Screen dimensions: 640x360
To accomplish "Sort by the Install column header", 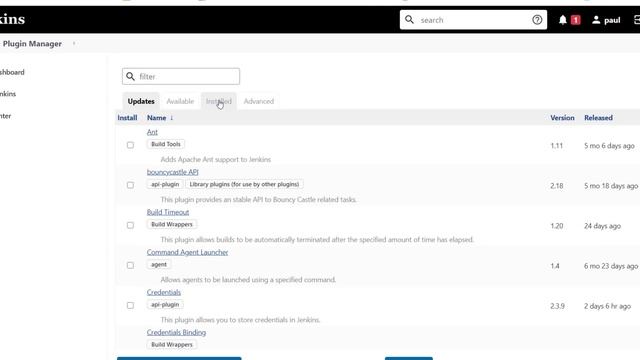I will coord(127,118).
